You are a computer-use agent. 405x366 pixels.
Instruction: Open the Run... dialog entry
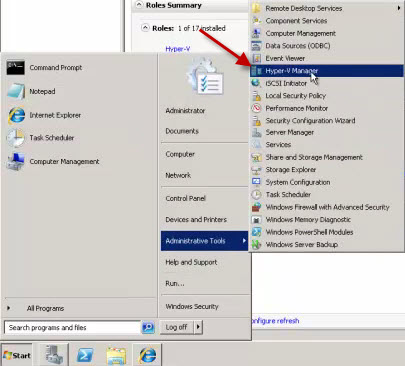(175, 283)
